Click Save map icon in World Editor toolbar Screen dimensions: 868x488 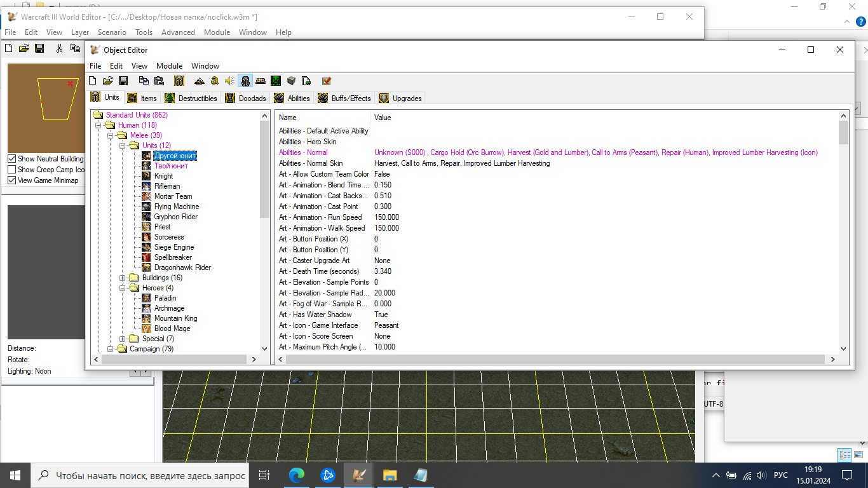[39, 48]
